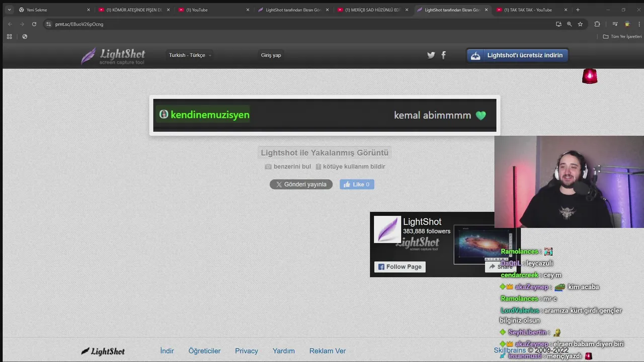This screenshot has width=644, height=362.
Task: Click chat message 'kim acaba'
Action: [x=583, y=287]
